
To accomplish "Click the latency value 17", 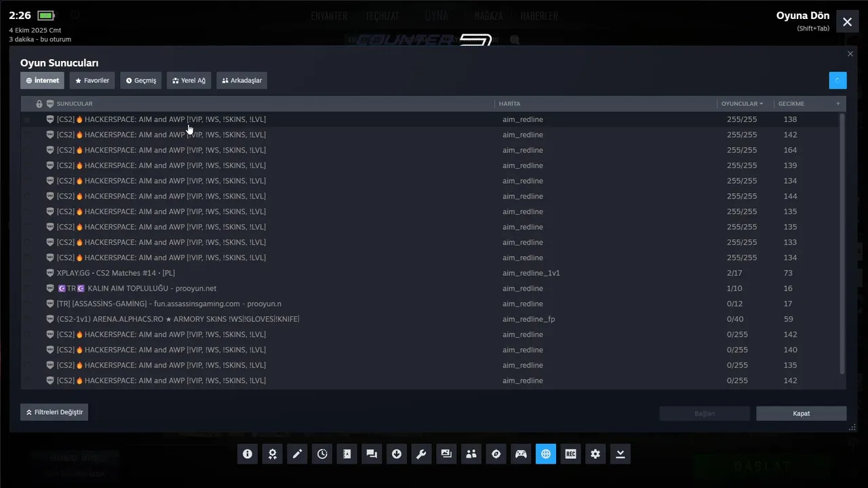I will click(x=788, y=304).
